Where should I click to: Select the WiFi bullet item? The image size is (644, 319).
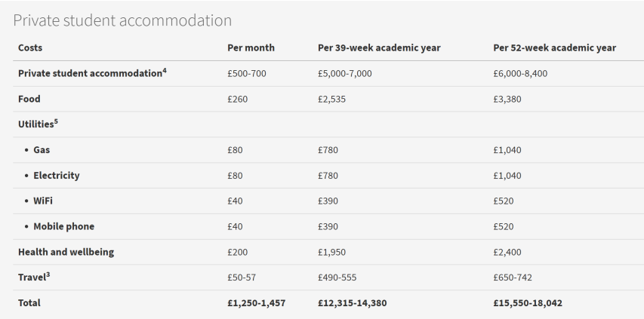point(43,201)
